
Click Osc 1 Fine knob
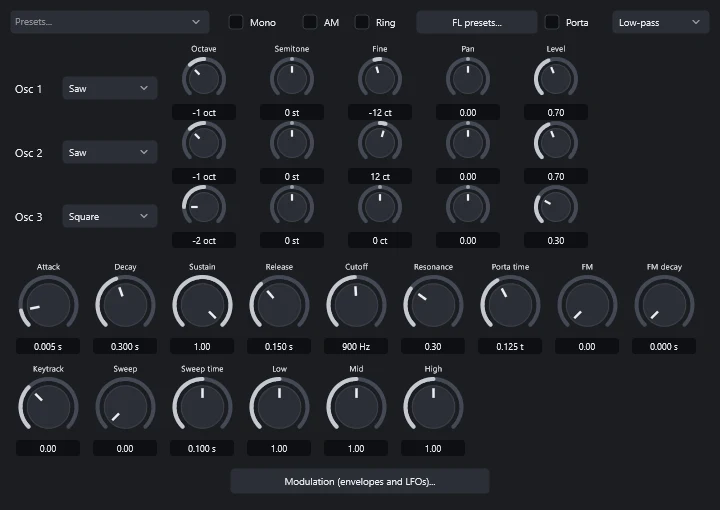[x=380, y=78]
